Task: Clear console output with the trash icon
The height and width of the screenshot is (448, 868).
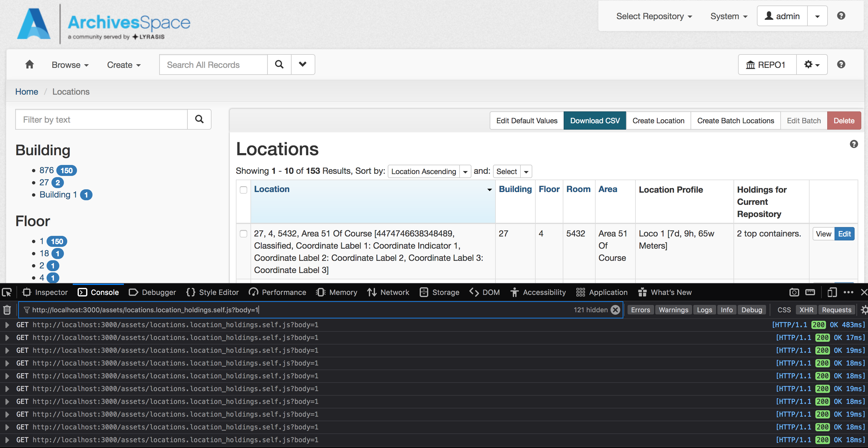Action: coord(7,310)
